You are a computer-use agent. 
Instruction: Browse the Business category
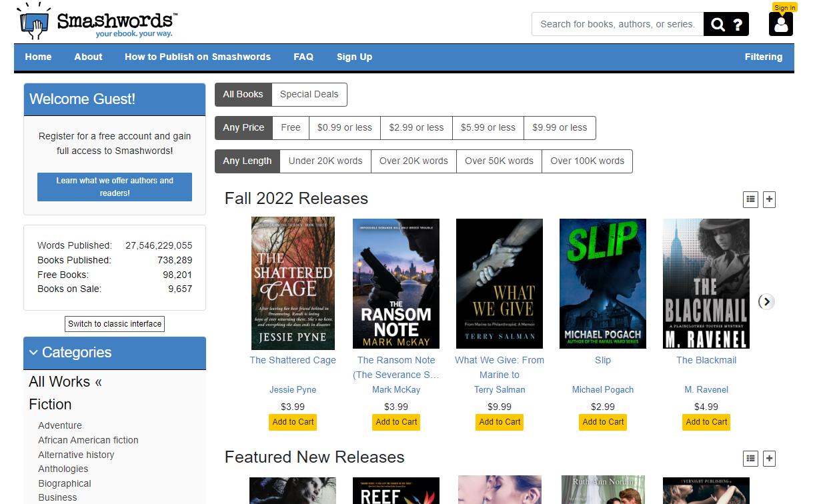point(57,497)
